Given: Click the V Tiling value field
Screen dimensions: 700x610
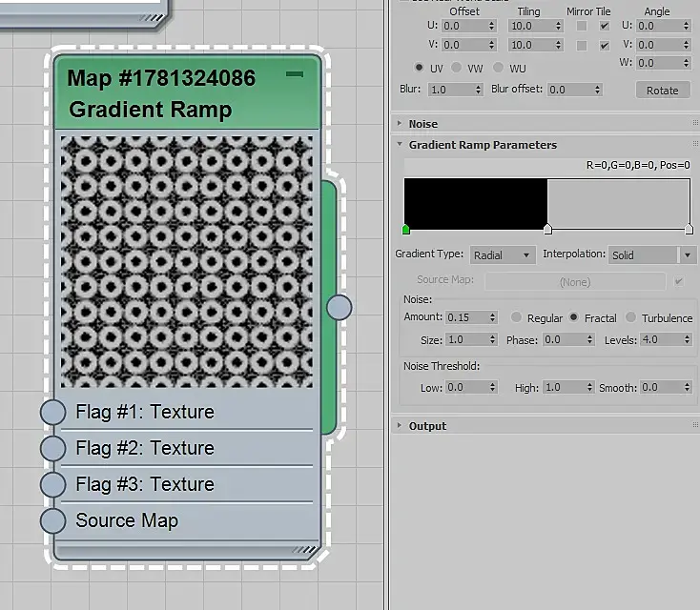Looking at the screenshot, I should 531,45.
